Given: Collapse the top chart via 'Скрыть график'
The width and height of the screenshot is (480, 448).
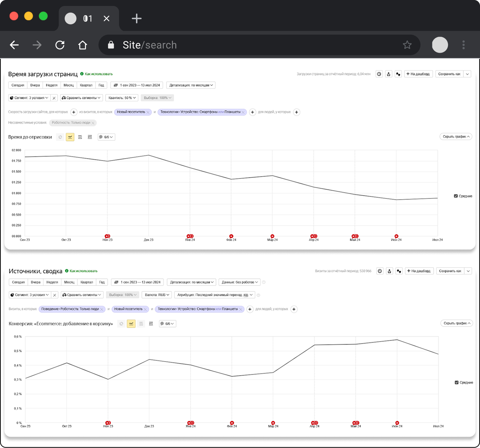Looking at the screenshot, I should point(456,137).
